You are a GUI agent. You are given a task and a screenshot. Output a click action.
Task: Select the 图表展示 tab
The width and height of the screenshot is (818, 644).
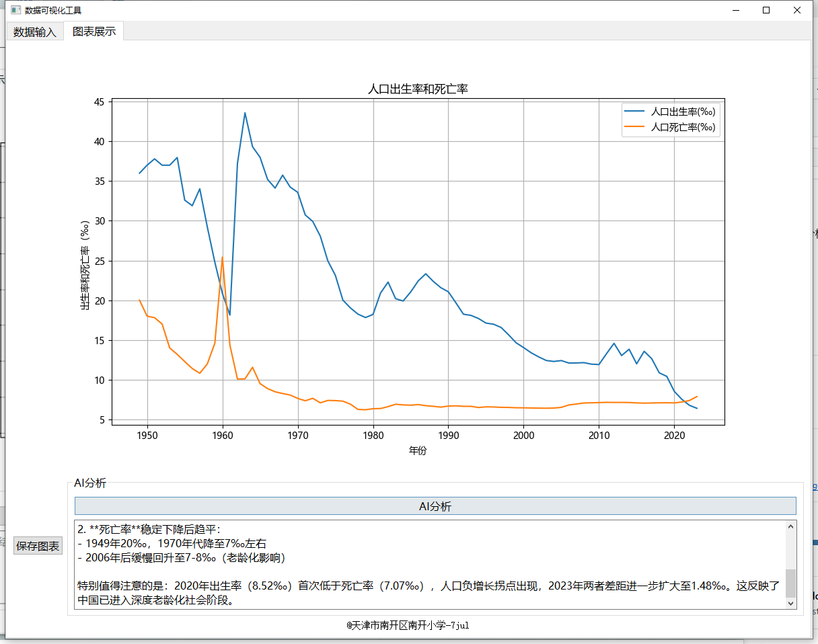point(94,32)
